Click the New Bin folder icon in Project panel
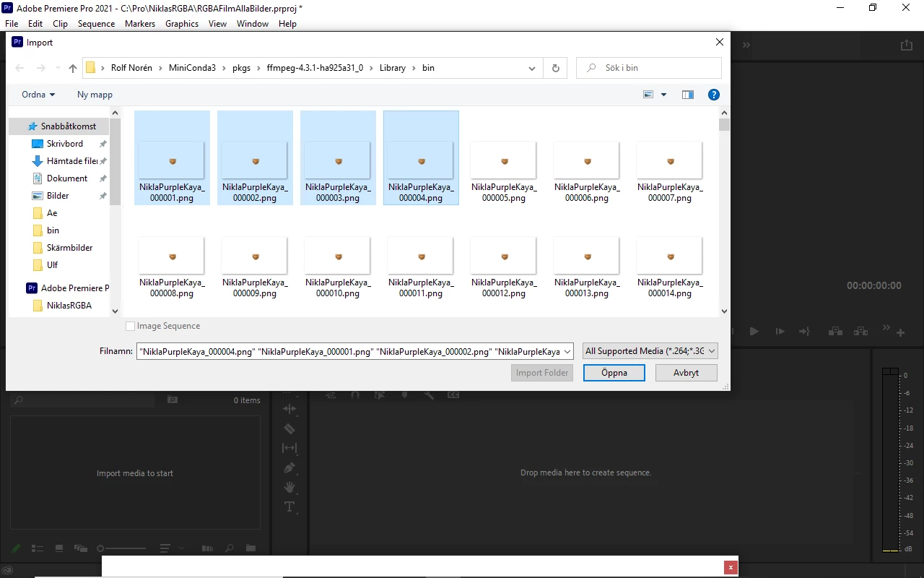Viewport: 924px width, 578px height. click(x=250, y=548)
